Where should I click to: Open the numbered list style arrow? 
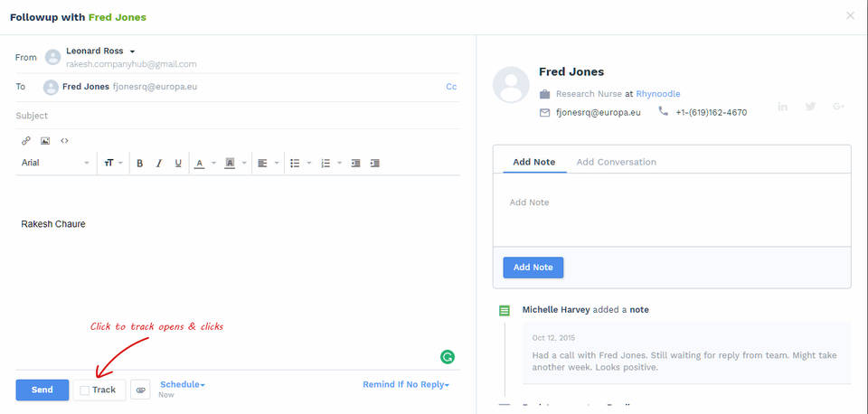tap(339, 164)
